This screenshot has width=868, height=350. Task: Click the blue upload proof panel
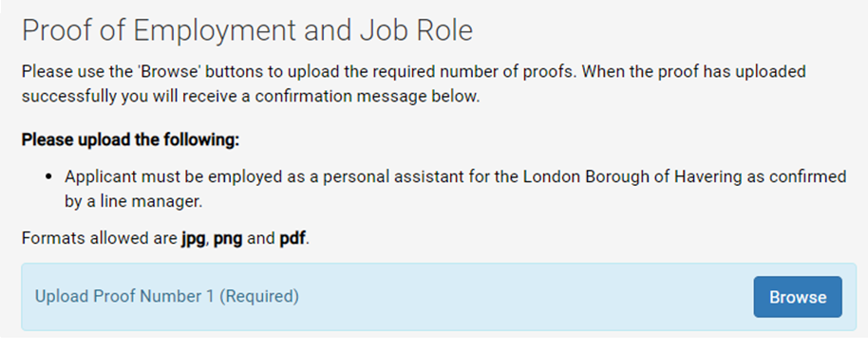click(439, 297)
